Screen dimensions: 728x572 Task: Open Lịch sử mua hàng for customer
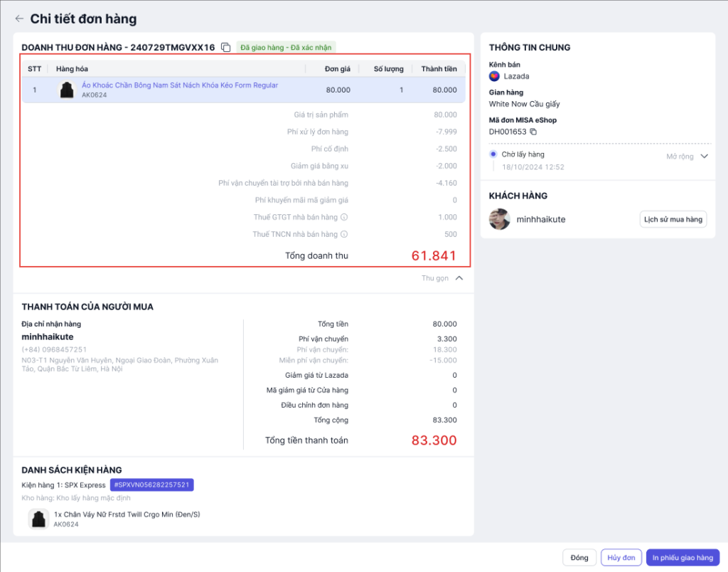[673, 219]
